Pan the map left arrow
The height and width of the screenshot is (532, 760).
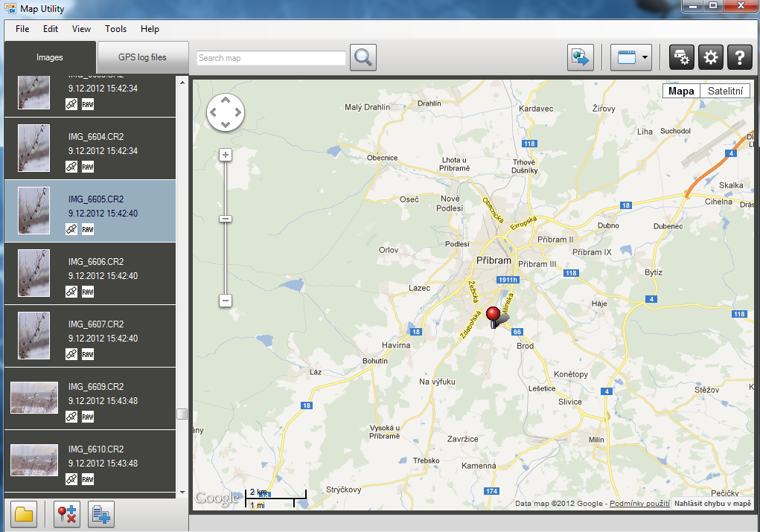tap(214, 112)
